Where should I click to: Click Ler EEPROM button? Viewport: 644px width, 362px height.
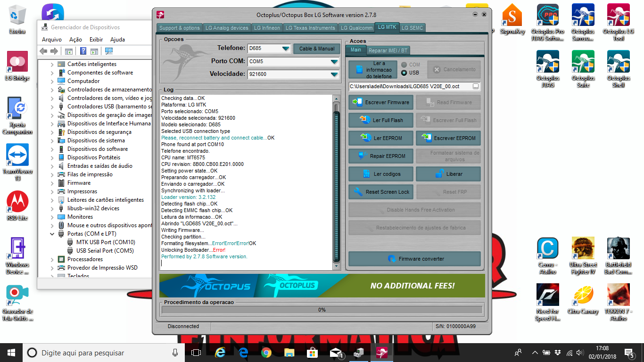(x=381, y=138)
